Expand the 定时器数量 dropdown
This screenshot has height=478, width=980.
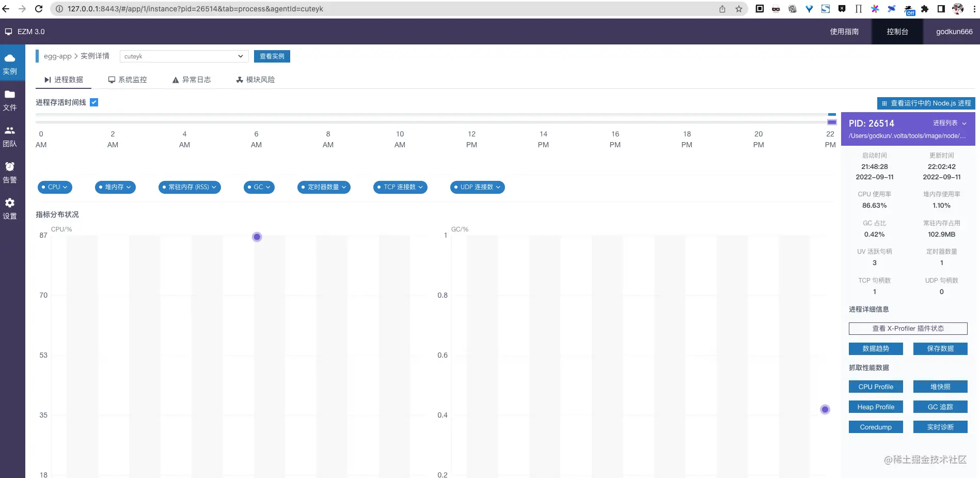324,187
